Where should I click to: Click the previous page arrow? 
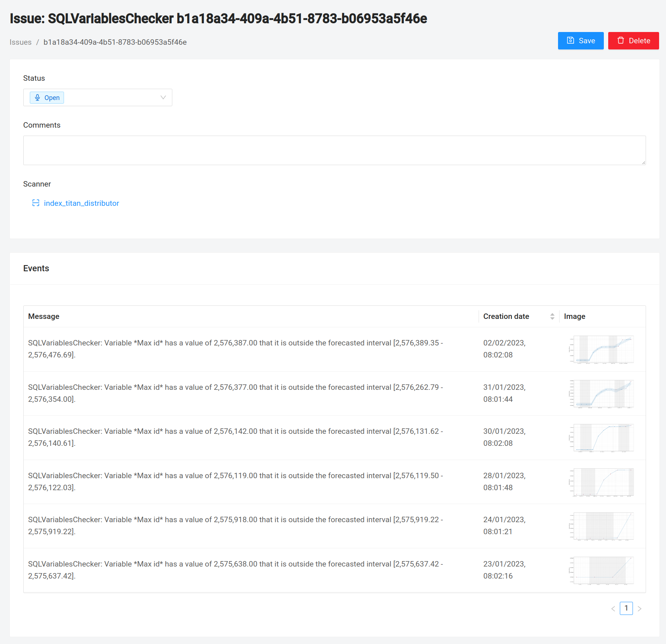(613, 609)
